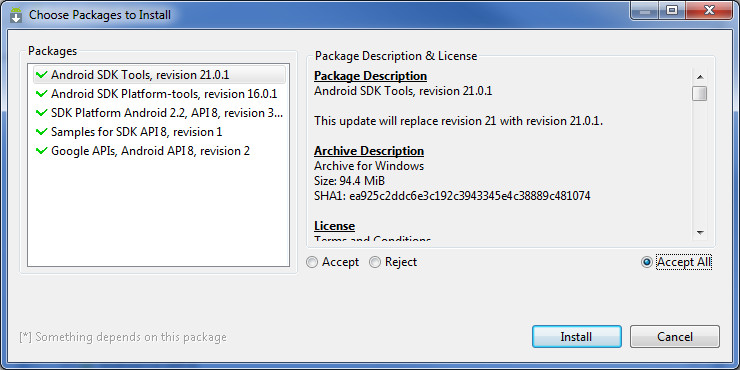Select the Accept radio button
740x370 pixels.
pyautogui.click(x=312, y=262)
